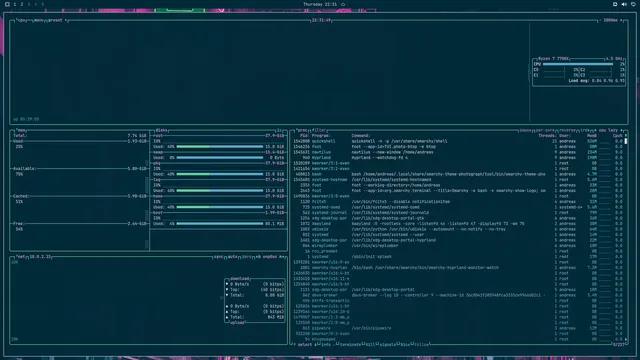Toggle reverse sort order for processes
The width and height of the screenshot is (640, 360).
[x=567, y=130]
